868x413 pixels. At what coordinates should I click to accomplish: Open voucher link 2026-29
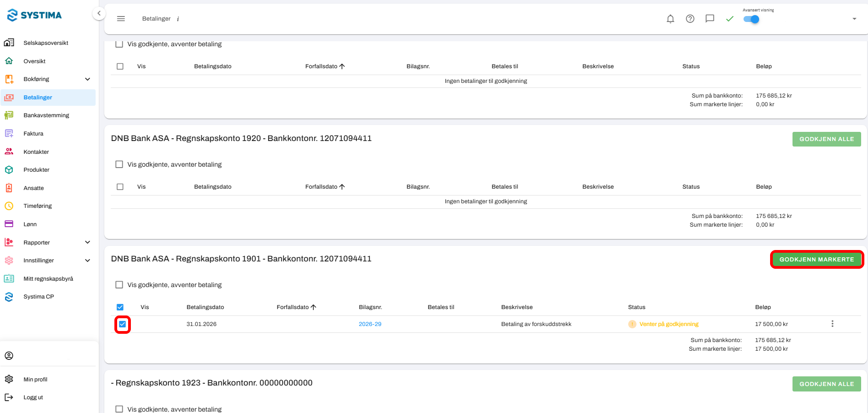(x=370, y=324)
